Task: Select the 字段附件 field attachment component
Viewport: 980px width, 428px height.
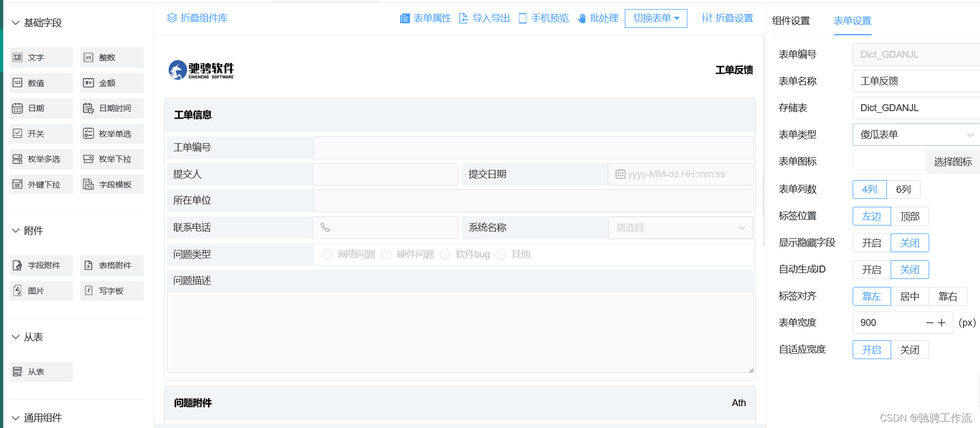Action: click(x=41, y=266)
